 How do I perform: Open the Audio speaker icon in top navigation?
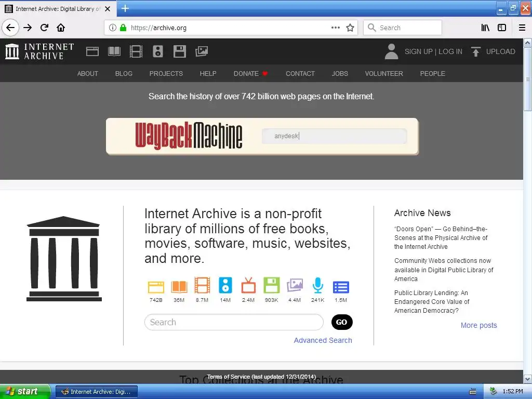click(x=158, y=51)
